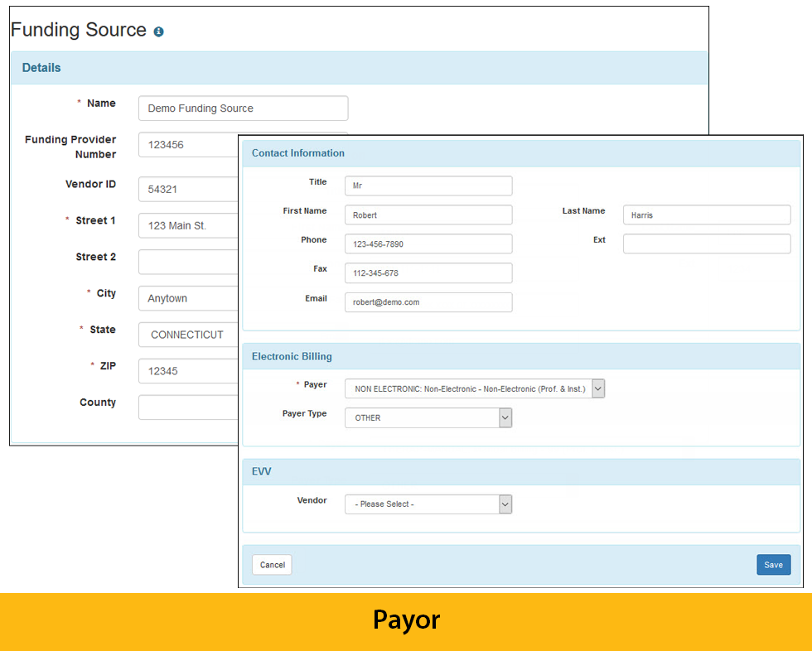
Task: Expand the Payer Type dropdown
Action: pos(428,418)
